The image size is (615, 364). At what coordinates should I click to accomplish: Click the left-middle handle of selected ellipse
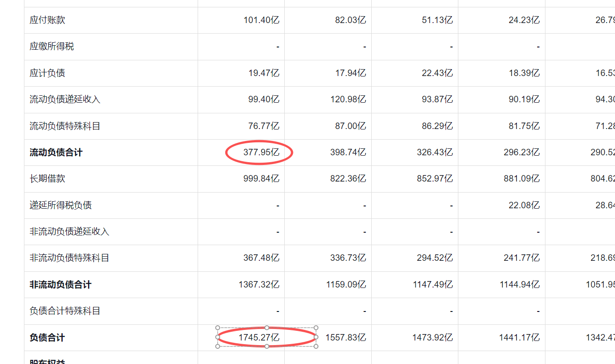(218, 337)
